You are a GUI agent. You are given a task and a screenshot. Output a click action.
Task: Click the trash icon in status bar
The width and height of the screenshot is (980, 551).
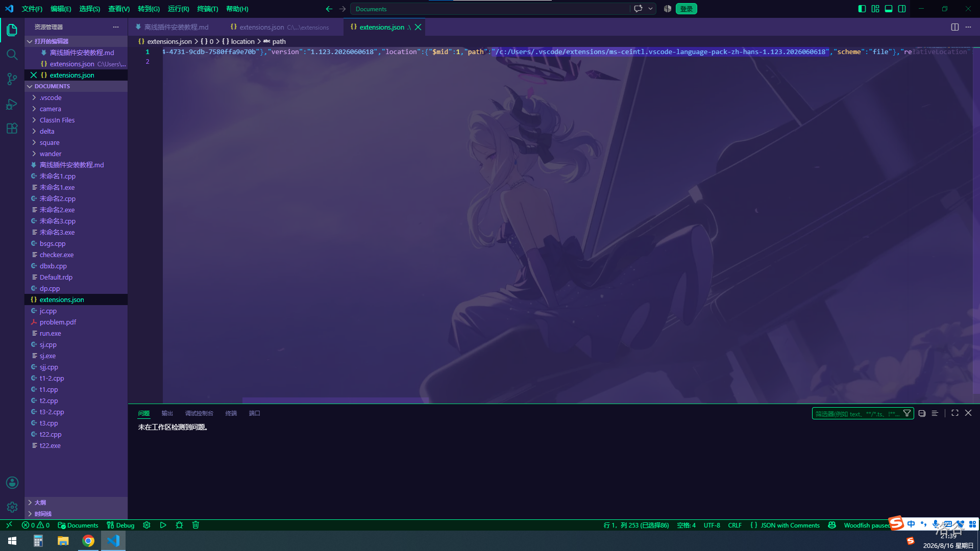(195, 525)
